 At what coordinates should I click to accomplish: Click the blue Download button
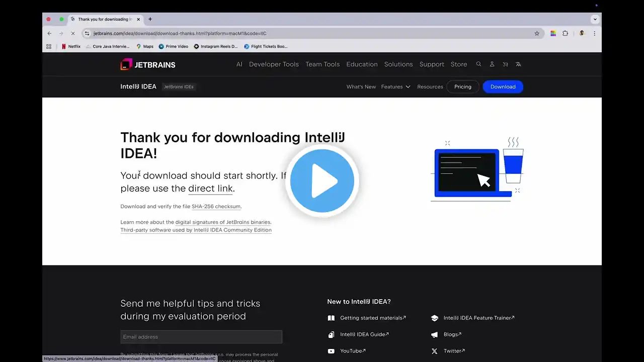pyautogui.click(x=503, y=86)
